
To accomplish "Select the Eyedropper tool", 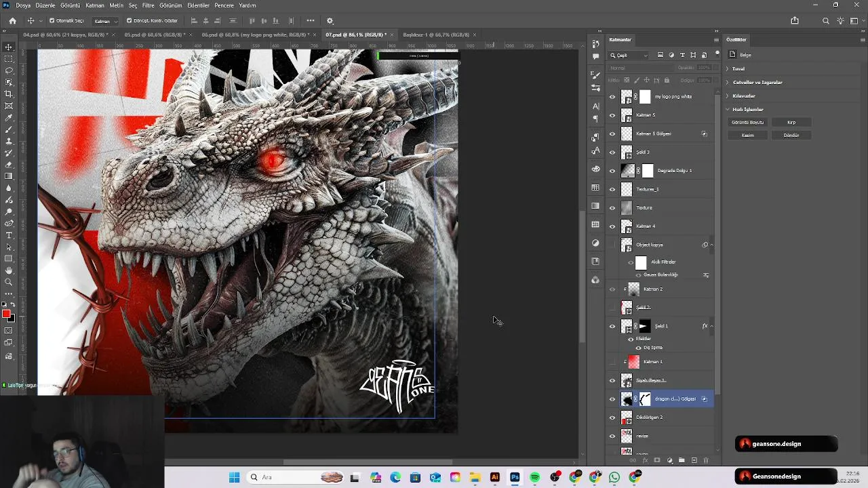I will pos(9,118).
